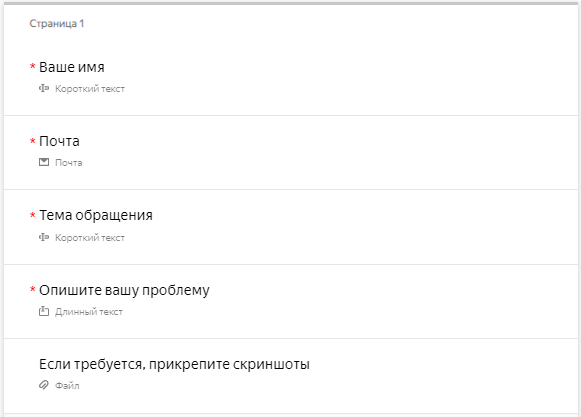Click the gray Почта field type label
The height and width of the screenshot is (417, 581).
69,163
